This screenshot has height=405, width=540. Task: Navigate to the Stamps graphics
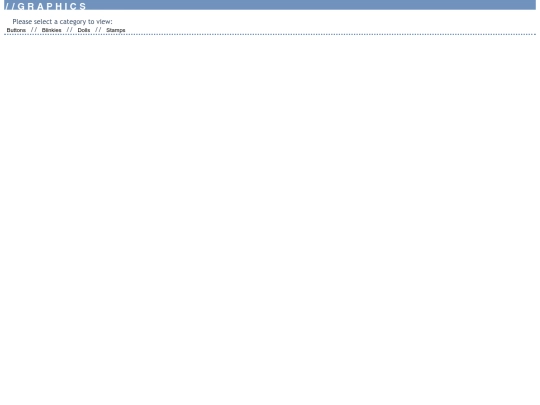point(116,30)
